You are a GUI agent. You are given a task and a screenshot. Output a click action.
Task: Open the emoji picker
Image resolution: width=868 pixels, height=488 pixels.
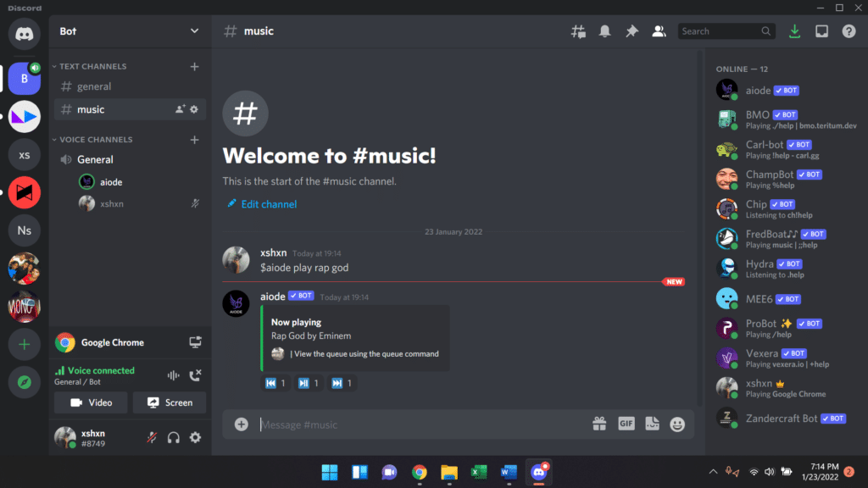[677, 424]
